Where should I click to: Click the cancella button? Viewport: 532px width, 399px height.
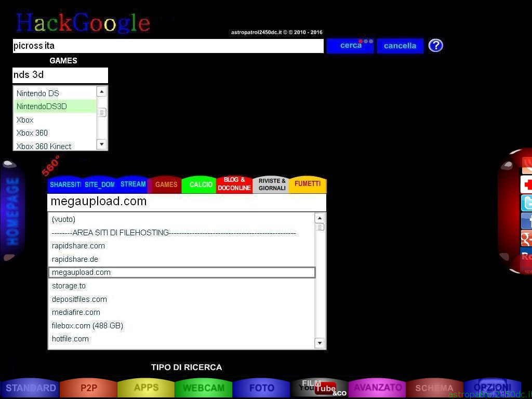tap(400, 46)
